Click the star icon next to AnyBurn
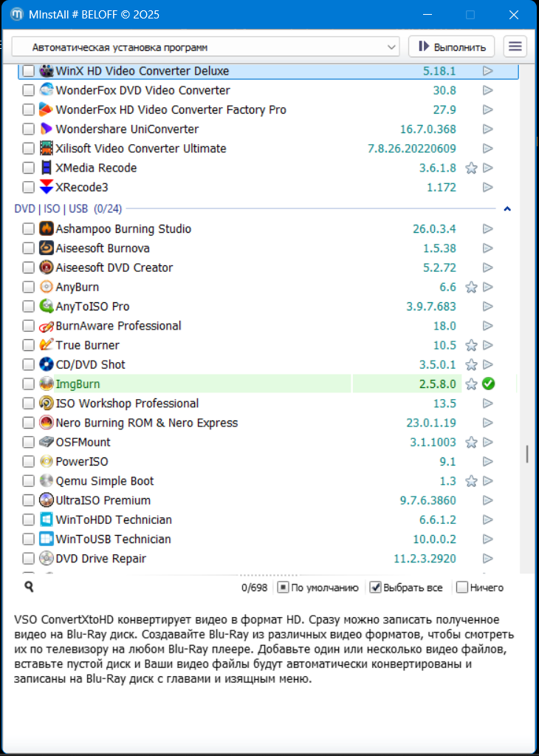Image resolution: width=539 pixels, height=756 pixels. pyautogui.click(x=471, y=287)
